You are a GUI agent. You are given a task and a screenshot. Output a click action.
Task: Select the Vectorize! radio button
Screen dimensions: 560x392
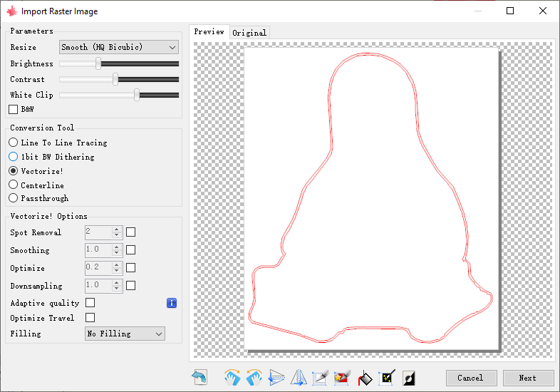tap(14, 171)
